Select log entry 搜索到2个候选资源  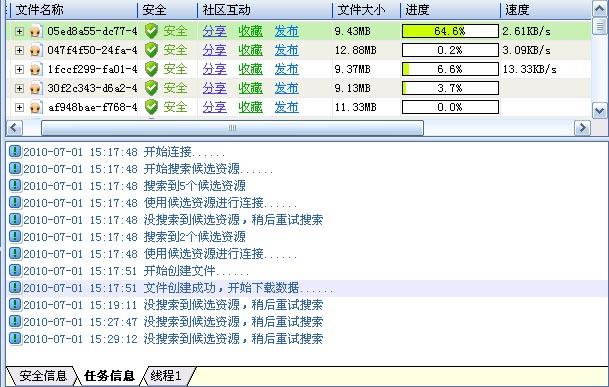pyautogui.click(x=308, y=237)
